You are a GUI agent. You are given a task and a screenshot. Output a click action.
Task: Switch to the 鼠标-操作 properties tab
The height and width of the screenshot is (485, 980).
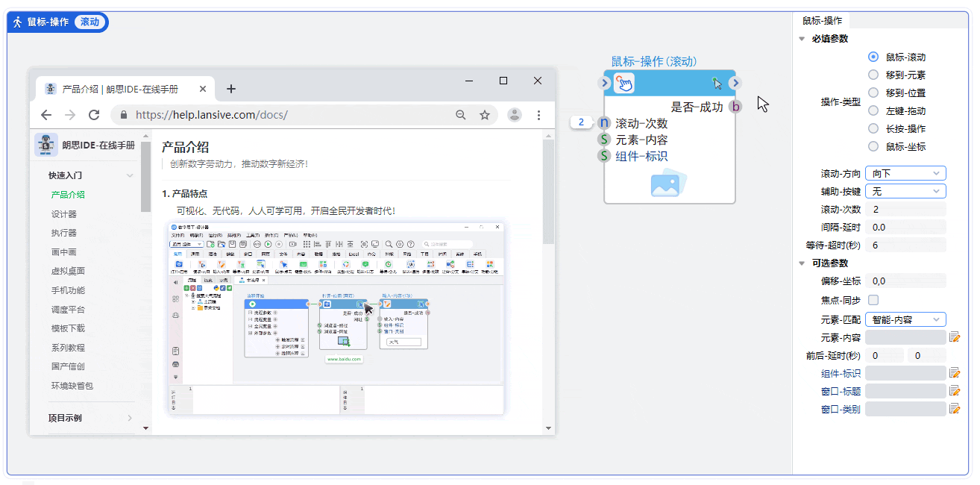point(822,21)
